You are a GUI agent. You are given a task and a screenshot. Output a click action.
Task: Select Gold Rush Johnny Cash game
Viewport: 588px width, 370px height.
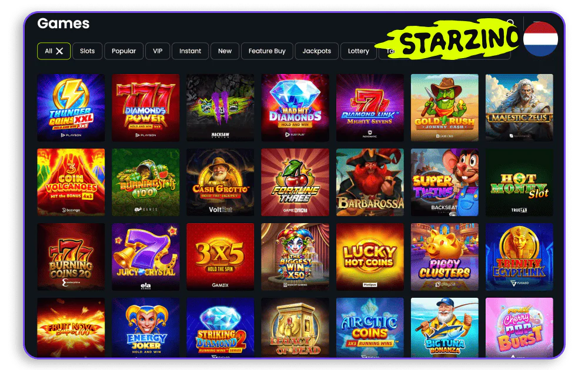coord(445,107)
